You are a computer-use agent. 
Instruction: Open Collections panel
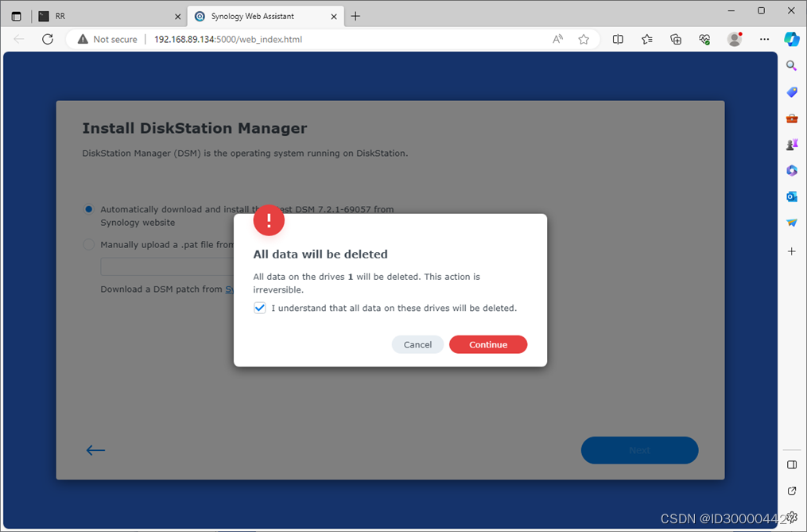coord(676,39)
